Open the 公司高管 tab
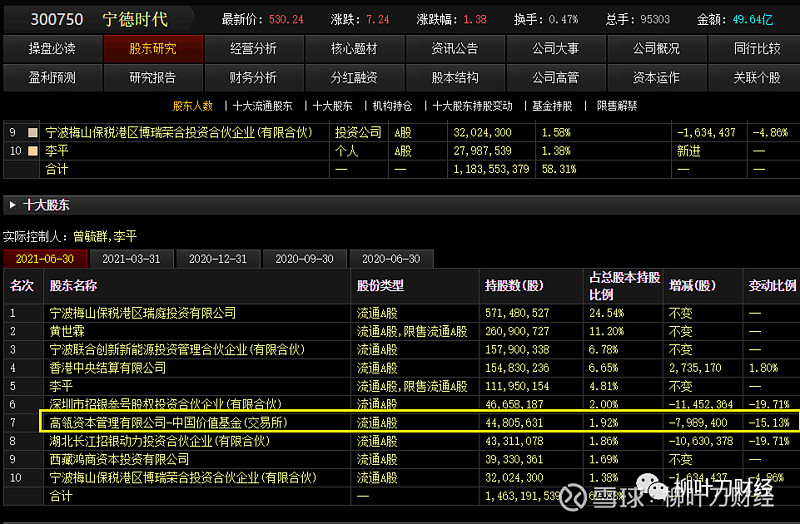 tap(556, 78)
